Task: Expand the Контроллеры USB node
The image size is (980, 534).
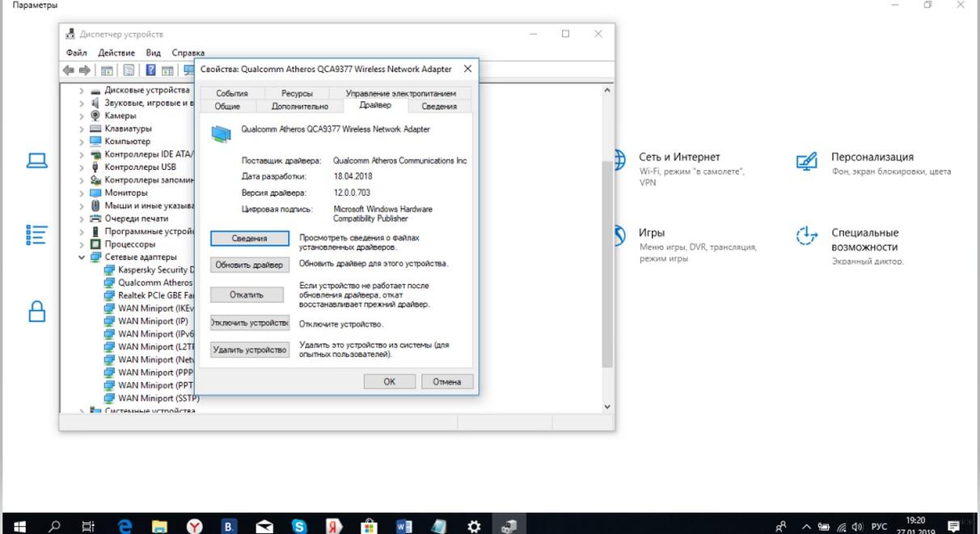Action: [x=82, y=167]
